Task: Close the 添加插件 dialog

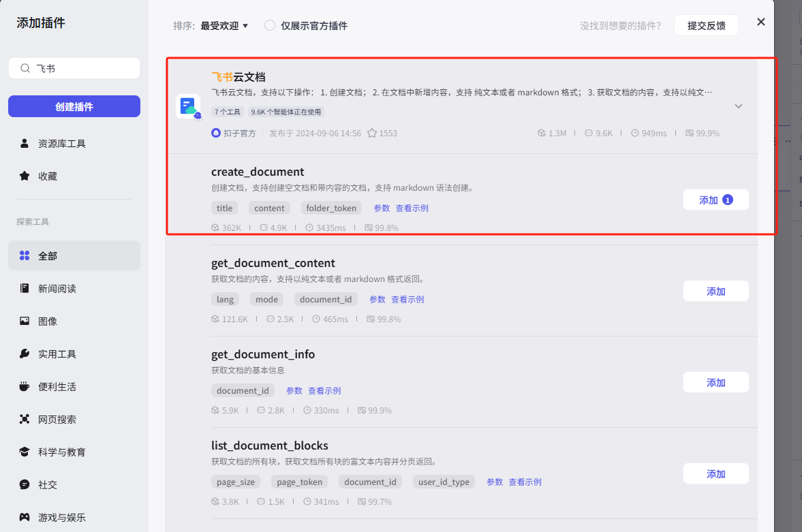Action: [761, 22]
